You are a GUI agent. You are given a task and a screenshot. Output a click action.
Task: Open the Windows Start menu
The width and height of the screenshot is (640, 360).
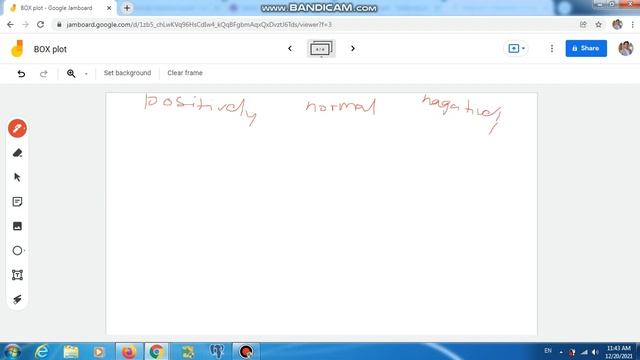(12, 351)
